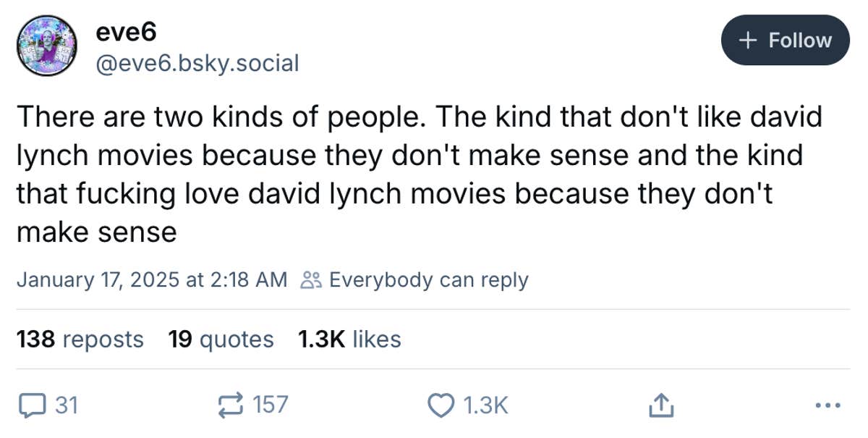The image size is (868, 438).
Task: Click the @eve6.bsky.social handle
Action: [197, 64]
